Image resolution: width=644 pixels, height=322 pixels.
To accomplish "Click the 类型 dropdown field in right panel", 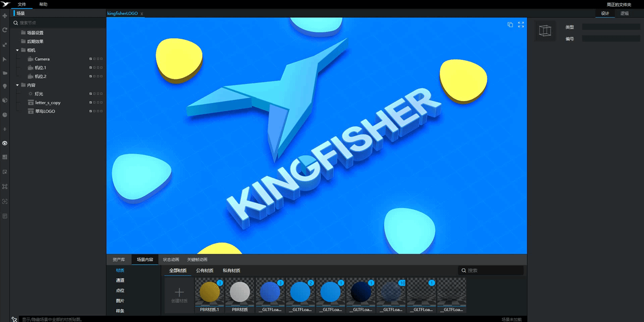I will [x=610, y=27].
